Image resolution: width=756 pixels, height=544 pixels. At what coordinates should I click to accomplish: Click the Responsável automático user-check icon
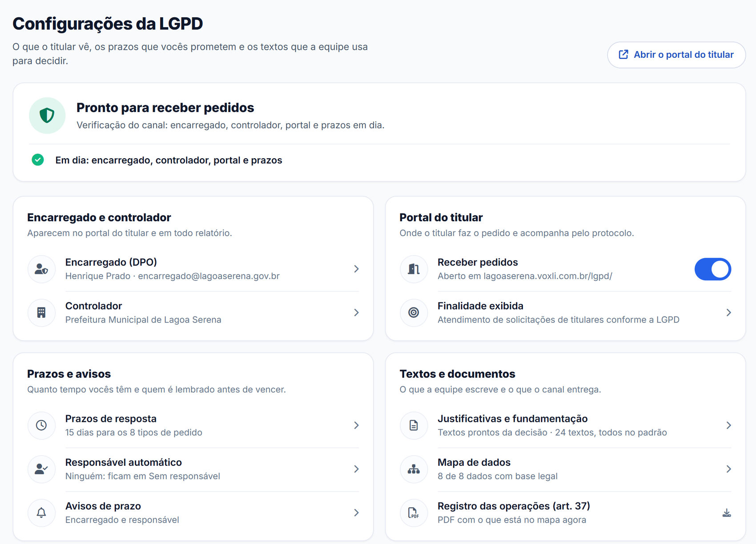[41, 469]
